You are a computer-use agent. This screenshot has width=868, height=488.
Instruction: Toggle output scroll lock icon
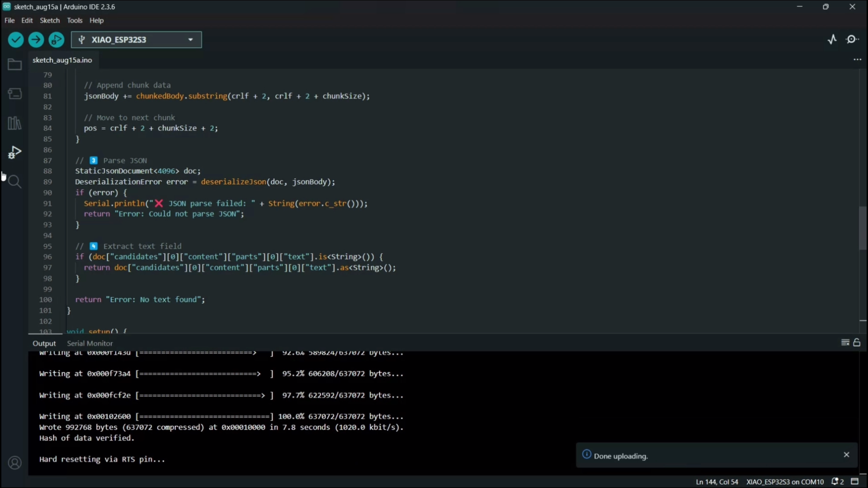point(857,343)
